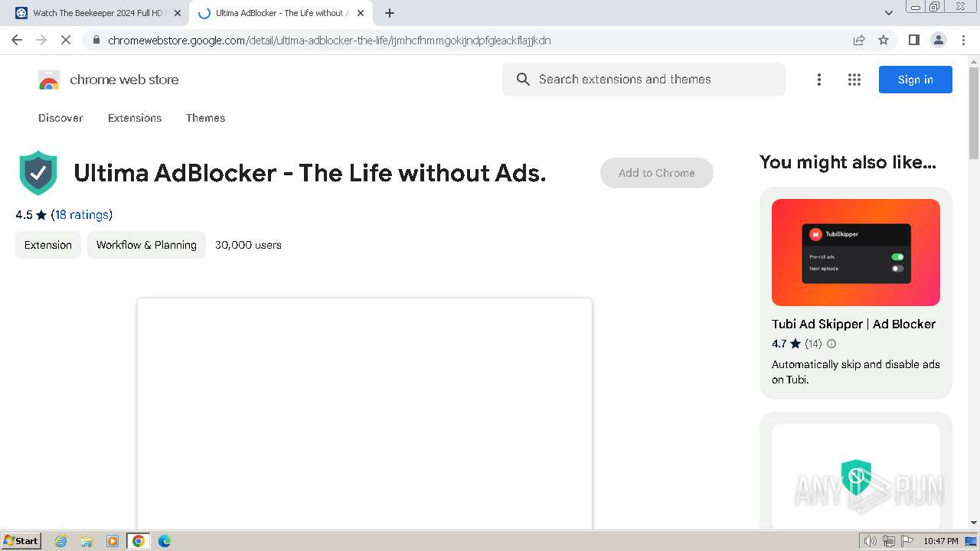The height and width of the screenshot is (551, 980).
Task: Open the 18 ratings link
Action: 82,215
